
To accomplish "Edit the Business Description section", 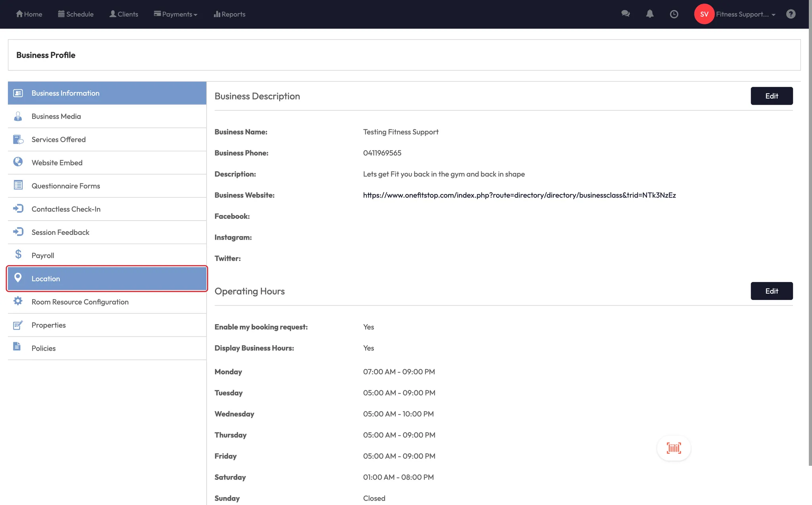I will coord(771,96).
